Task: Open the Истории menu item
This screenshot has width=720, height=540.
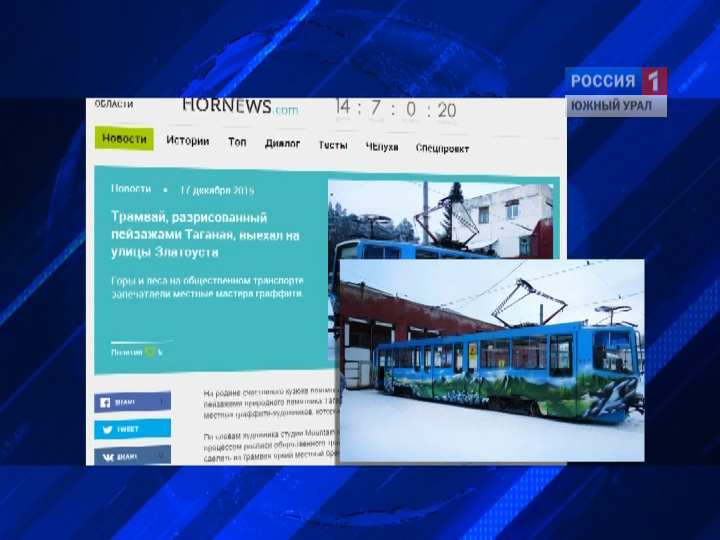Action: [x=187, y=142]
